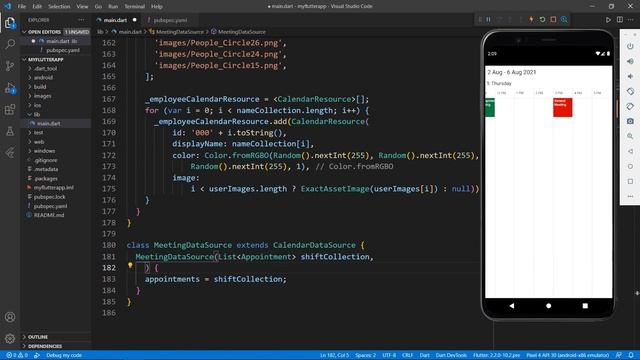Open the red Meeting appointment in calendar
The width and height of the screenshot is (640, 360).
[x=562, y=107]
